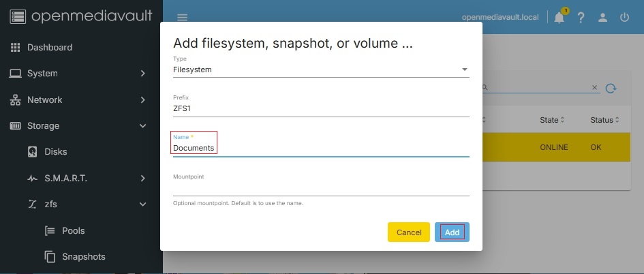Click the help question mark icon
Image resolution: width=644 pixels, height=274 pixels.
tap(581, 18)
